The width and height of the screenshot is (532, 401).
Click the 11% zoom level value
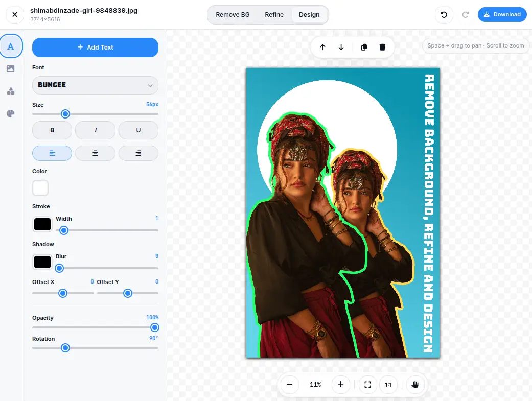coord(315,384)
